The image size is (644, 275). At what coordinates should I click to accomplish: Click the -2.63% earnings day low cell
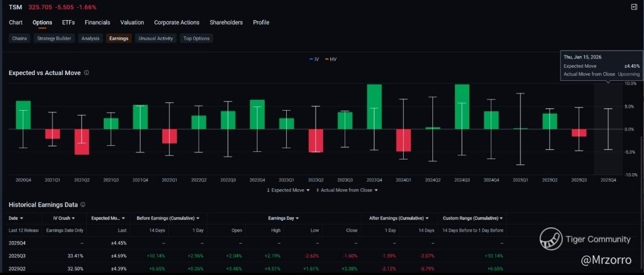[x=312, y=256]
